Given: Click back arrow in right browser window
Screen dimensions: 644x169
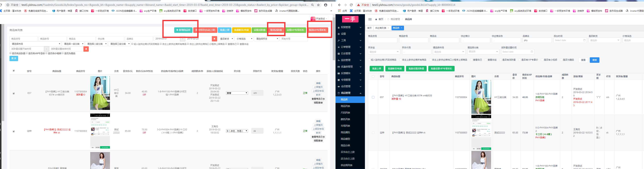Looking at the screenshot, I should 339,5.
